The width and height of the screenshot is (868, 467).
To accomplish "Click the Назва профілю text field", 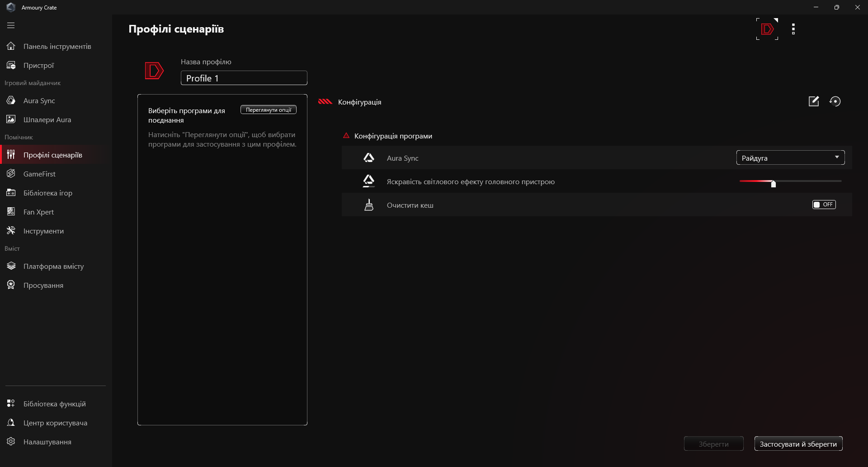I will 244,78.
